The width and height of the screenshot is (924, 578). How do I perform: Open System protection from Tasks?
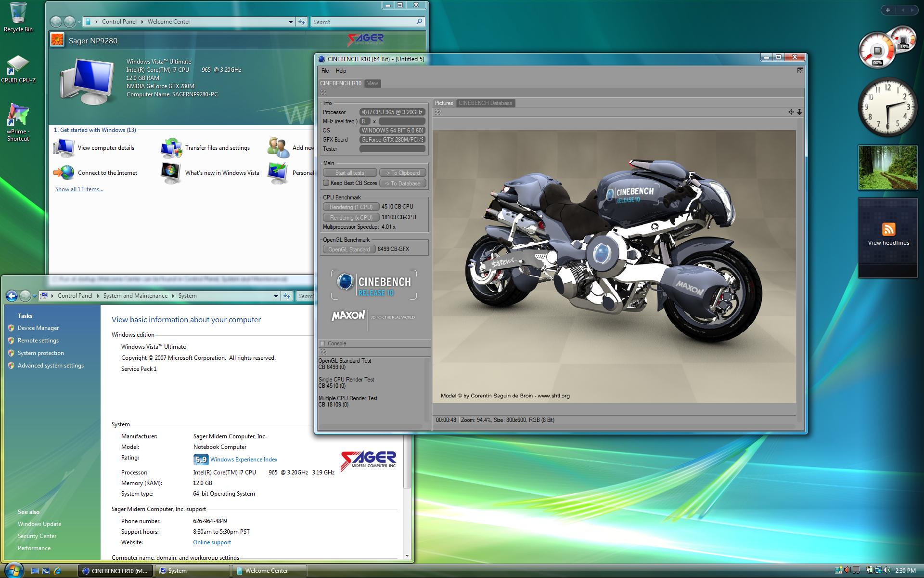[41, 353]
